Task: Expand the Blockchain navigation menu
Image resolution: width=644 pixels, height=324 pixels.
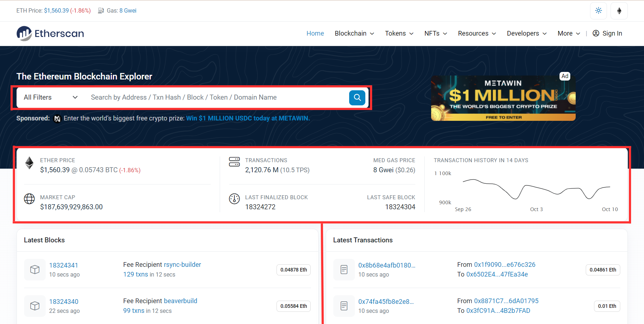Action: [x=353, y=33]
